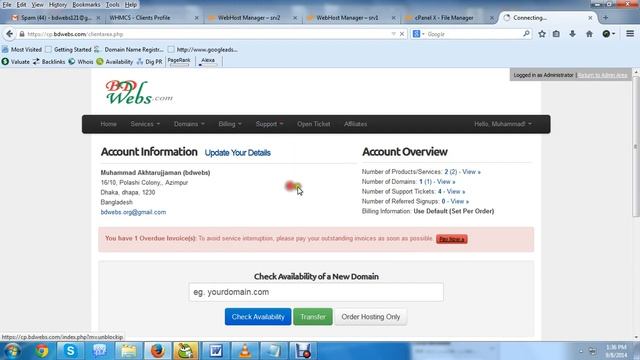Expand the Hello, Muhammad! account menu
The image size is (640, 360).
tap(503, 124)
